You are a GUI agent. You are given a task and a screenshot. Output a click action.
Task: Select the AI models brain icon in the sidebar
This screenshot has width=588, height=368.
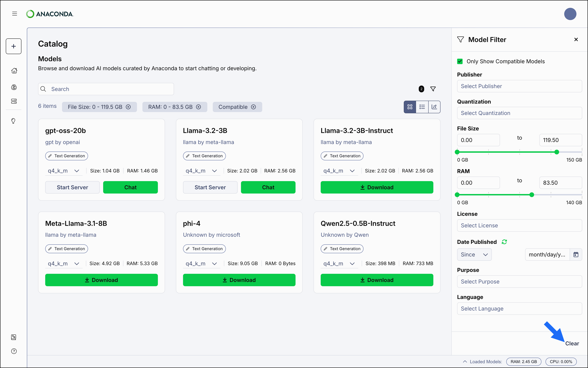[x=14, y=87]
